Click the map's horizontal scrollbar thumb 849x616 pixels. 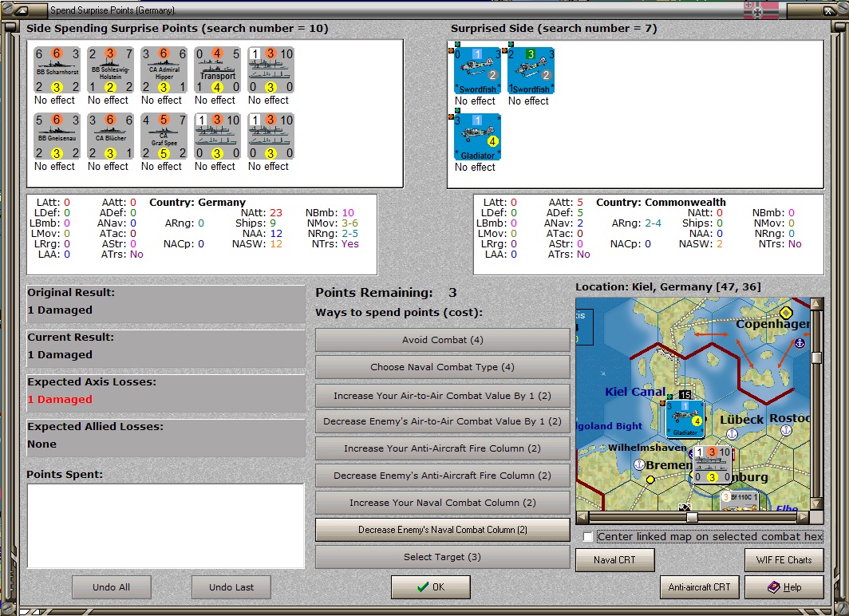point(692,517)
